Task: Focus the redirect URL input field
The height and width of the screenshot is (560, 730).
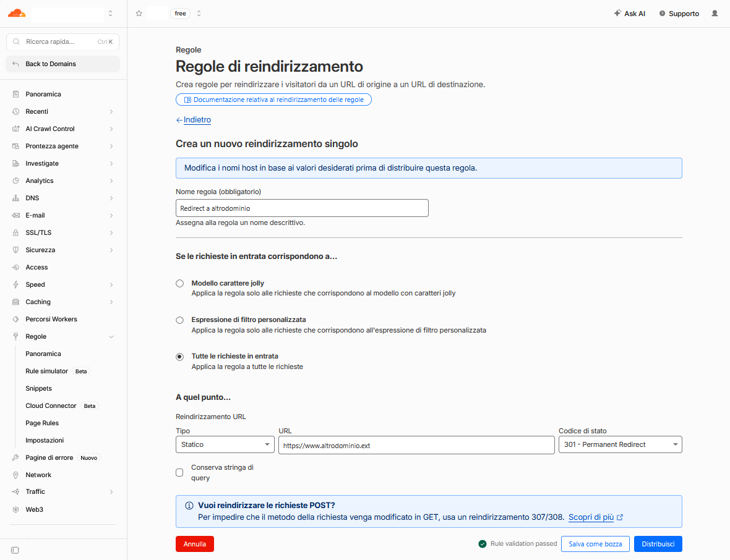Action: click(416, 445)
